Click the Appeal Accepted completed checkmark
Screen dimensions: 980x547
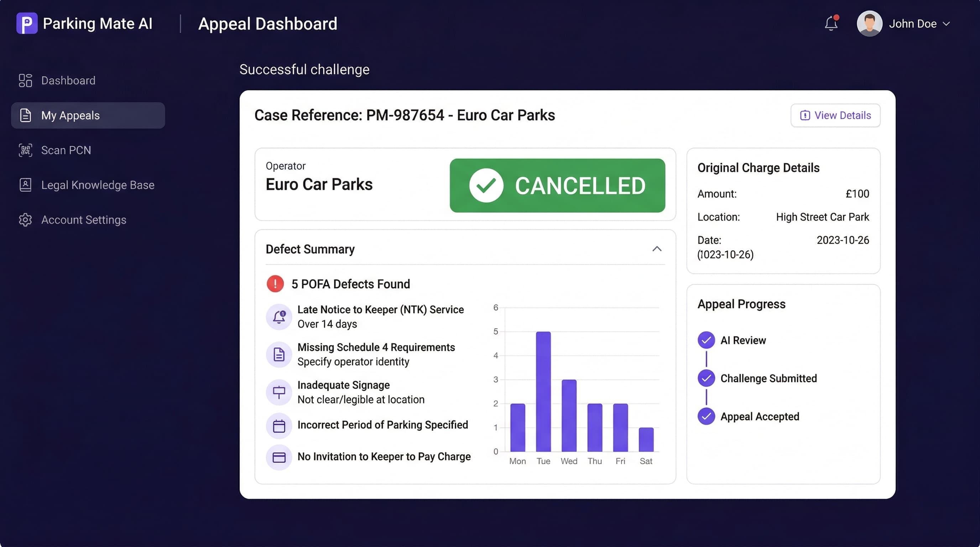click(x=706, y=416)
